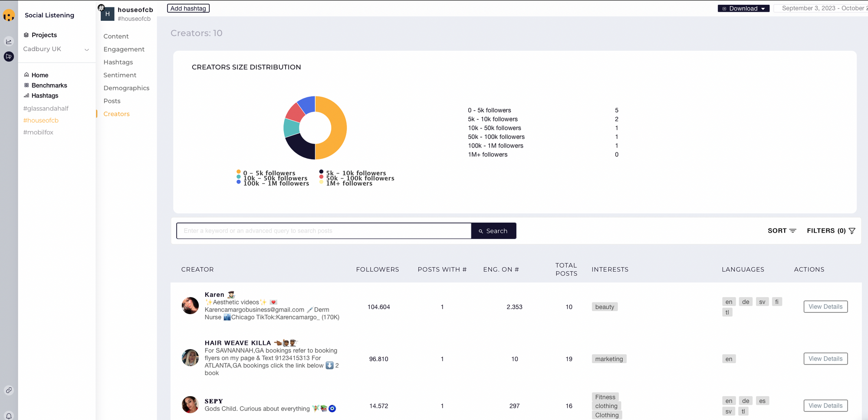Click the Search button

click(x=493, y=231)
